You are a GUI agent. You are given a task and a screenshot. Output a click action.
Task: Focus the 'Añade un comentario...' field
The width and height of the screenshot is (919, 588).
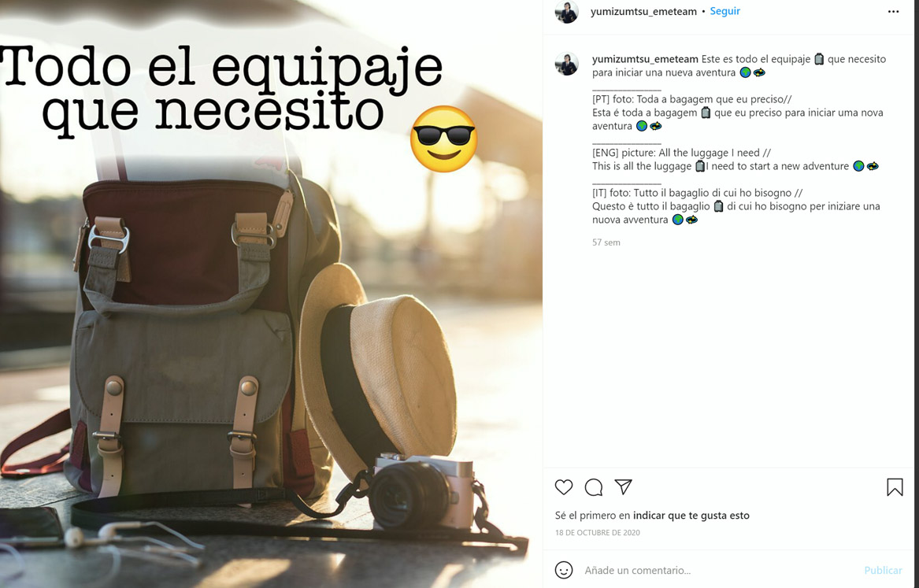[719, 570]
